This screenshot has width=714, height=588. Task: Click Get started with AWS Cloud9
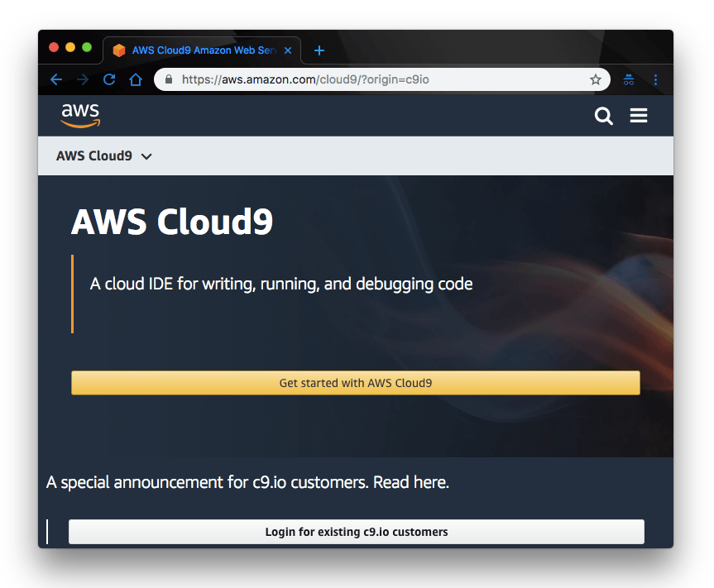(x=355, y=383)
